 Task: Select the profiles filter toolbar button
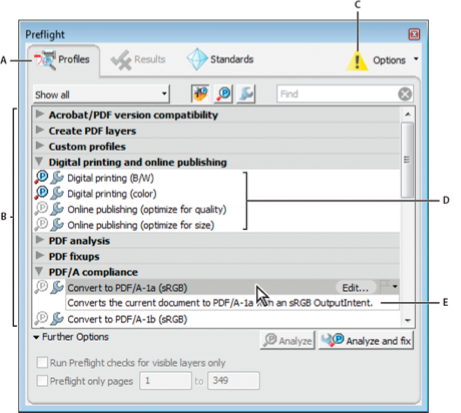point(200,94)
